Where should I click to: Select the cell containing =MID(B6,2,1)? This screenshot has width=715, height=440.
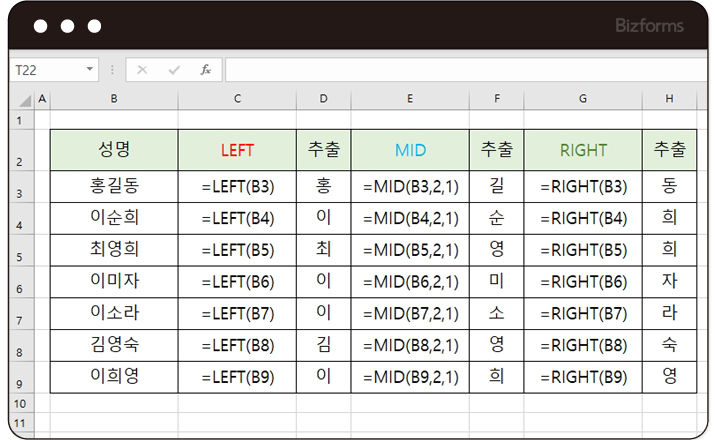tap(410, 282)
